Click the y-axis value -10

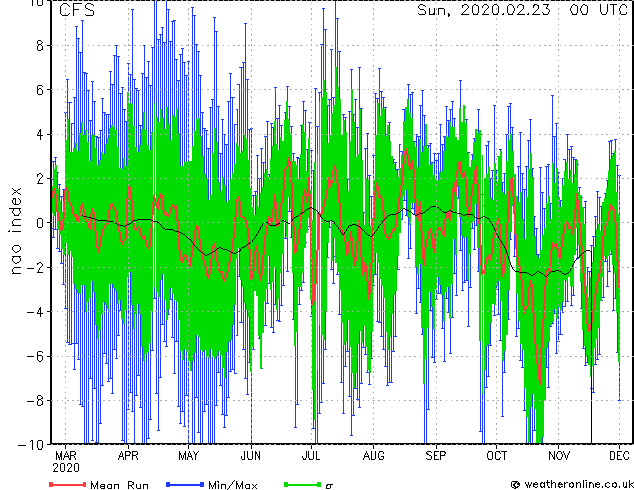[31, 445]
